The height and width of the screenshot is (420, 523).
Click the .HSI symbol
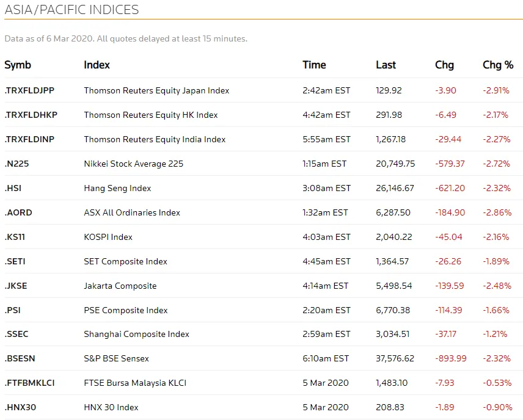(x=13, y=189)
